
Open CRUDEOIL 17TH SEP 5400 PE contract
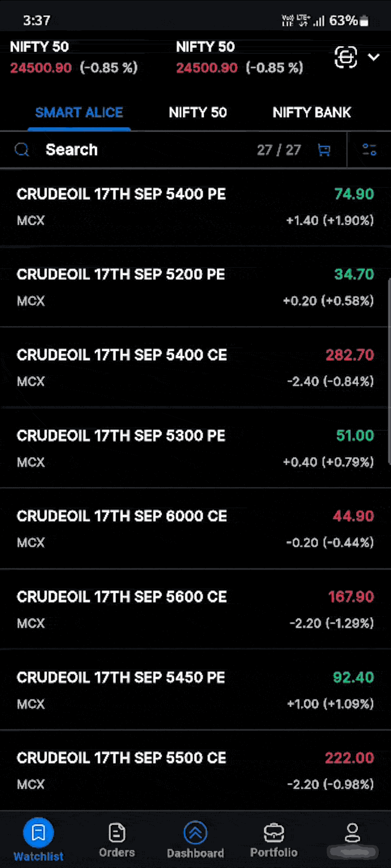(x=121, y=194)
